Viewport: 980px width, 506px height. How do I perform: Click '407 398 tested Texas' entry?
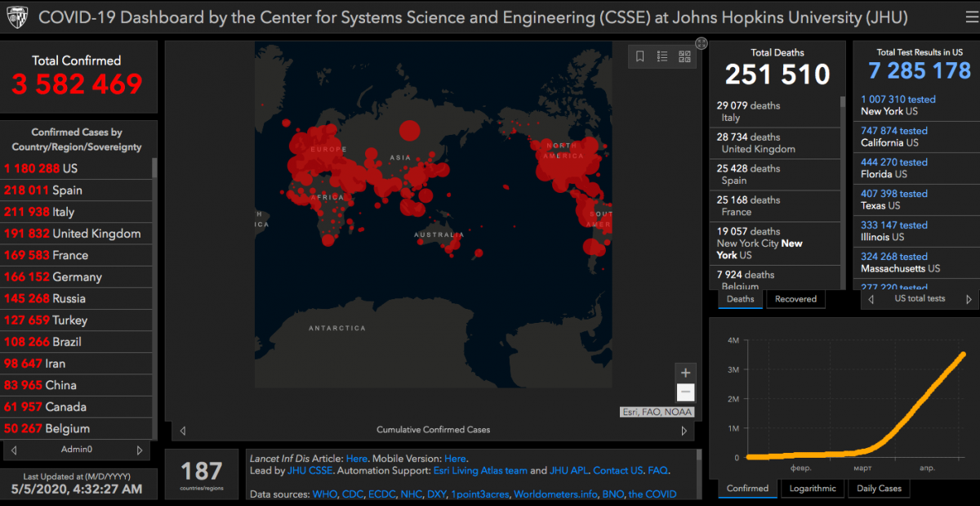pos(915,199)
